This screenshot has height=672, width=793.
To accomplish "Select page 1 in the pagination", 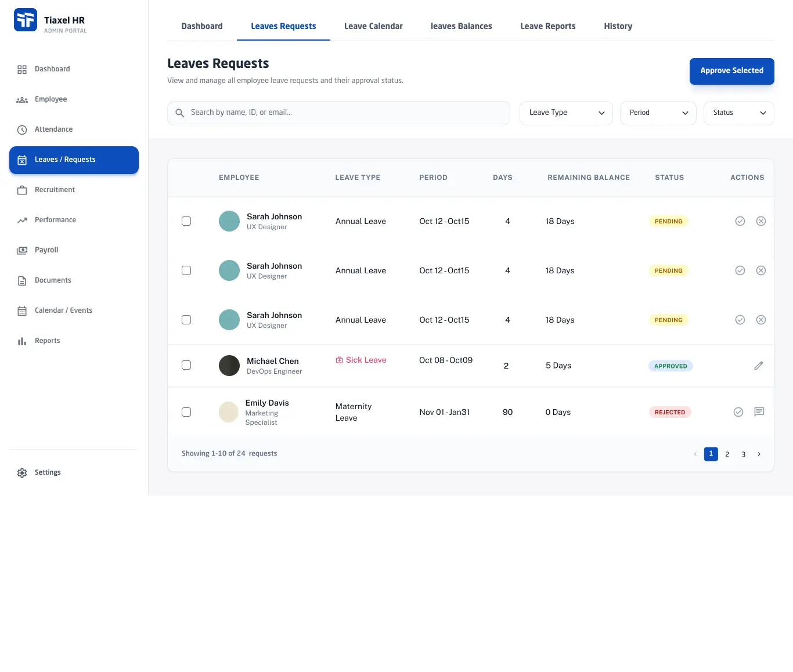I will click(711, 454).
